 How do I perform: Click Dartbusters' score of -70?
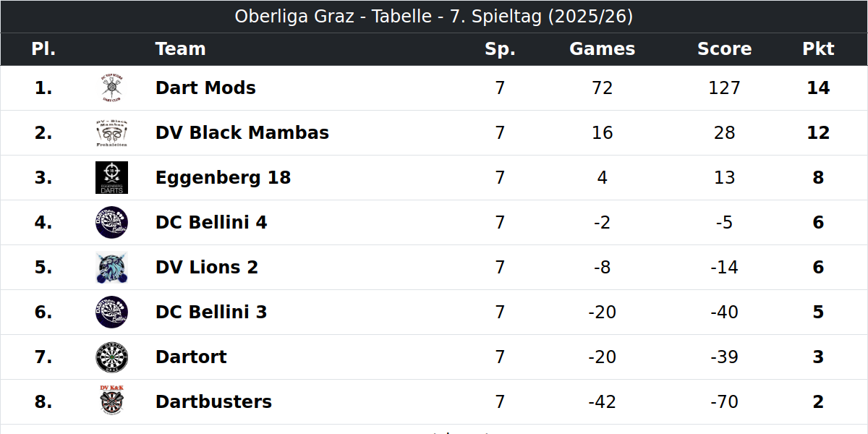724,402
